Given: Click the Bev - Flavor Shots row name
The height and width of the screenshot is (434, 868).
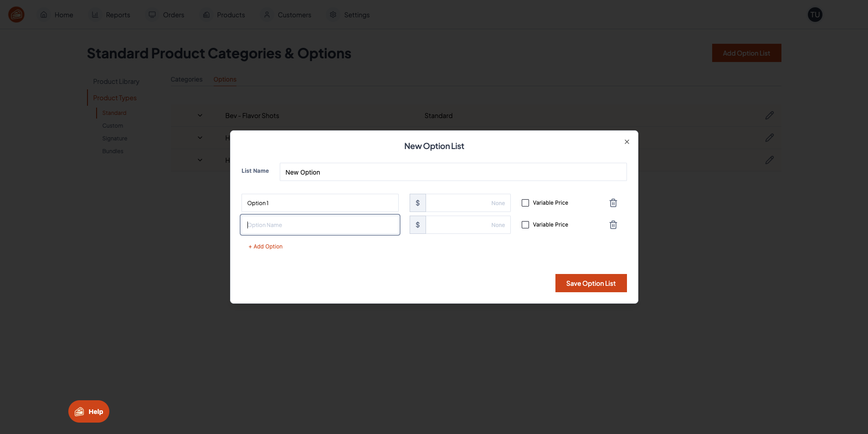Looking at the screenshot, I should [x=252, y=116].
